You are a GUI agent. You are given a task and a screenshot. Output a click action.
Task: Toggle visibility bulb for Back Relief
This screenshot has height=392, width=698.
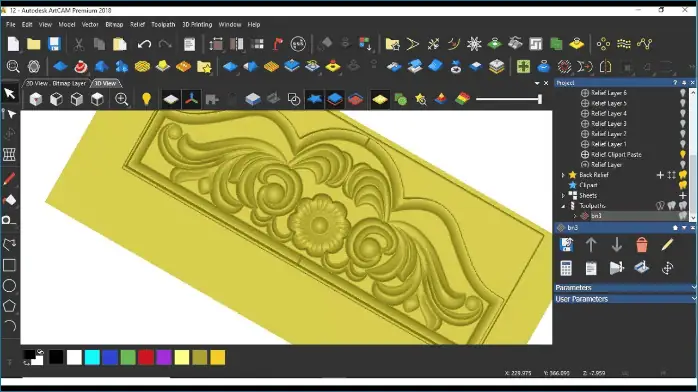point(683,175)
